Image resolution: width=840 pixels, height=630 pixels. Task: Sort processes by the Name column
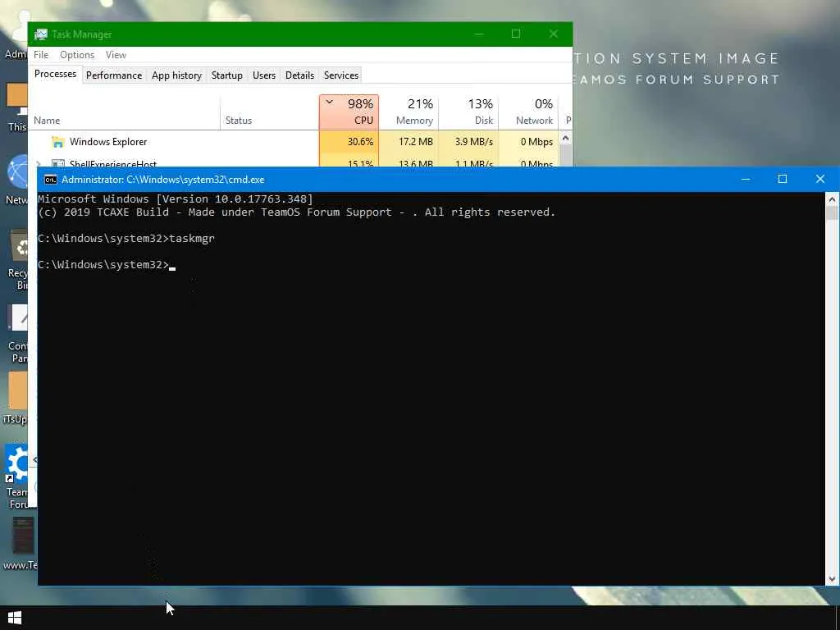125,112
